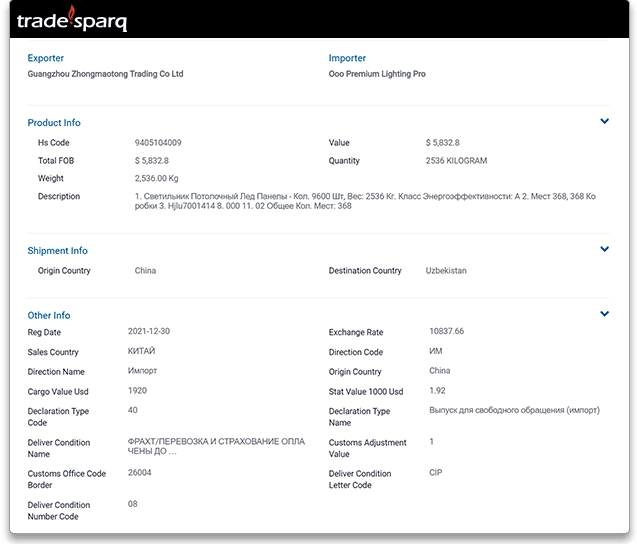Click the Deliver Condition Name value text
This screenshot has width=637, height=544.
tap(216, 446)
